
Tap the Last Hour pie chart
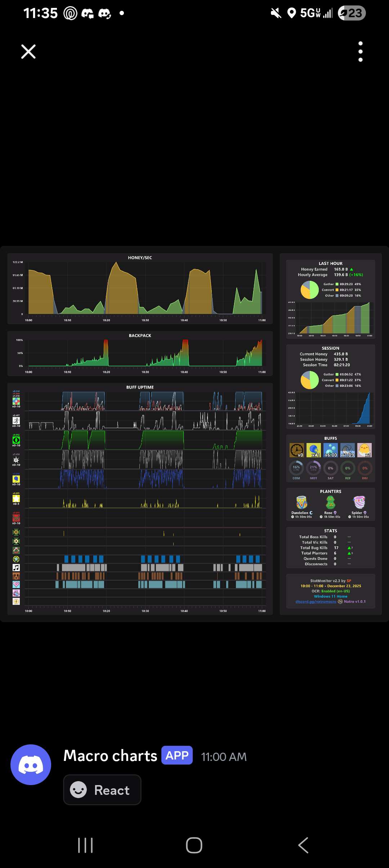(x=310, y=290)
